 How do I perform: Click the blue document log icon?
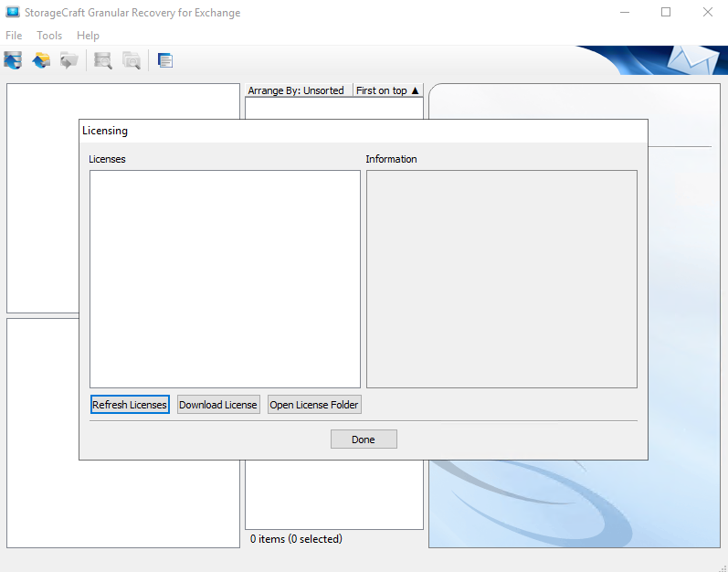tap(165, 61)
